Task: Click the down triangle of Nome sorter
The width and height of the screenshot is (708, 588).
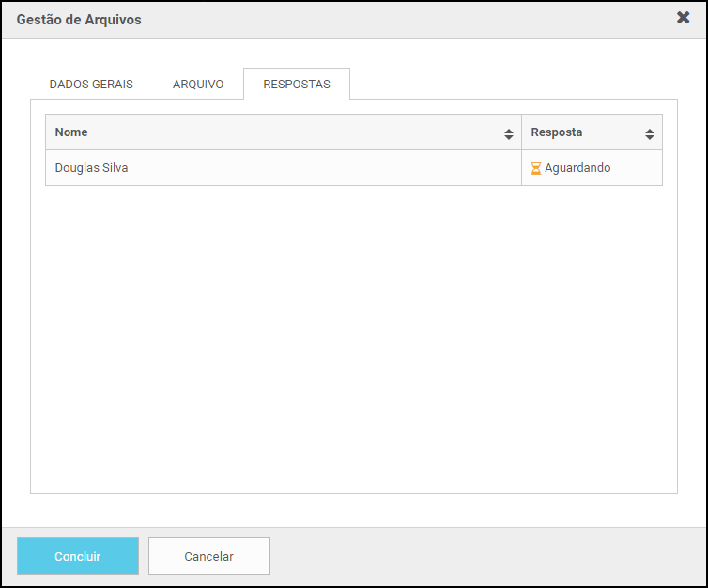Action: (509, 137)
